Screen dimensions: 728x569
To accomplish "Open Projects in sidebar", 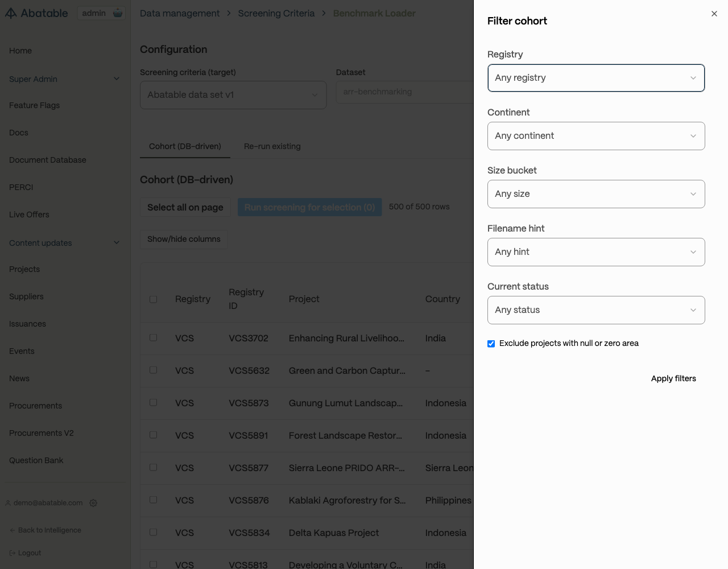I will click(24, 269).
